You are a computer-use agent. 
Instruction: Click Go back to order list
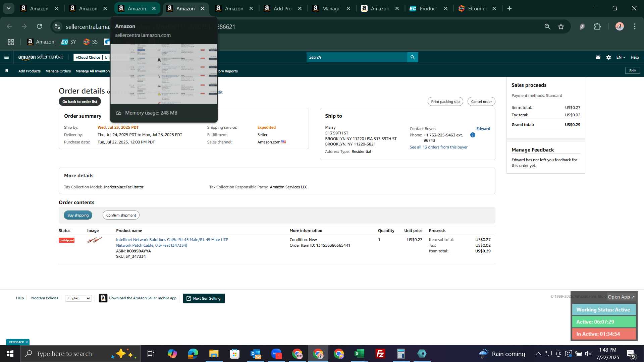[x=80, y=102]
